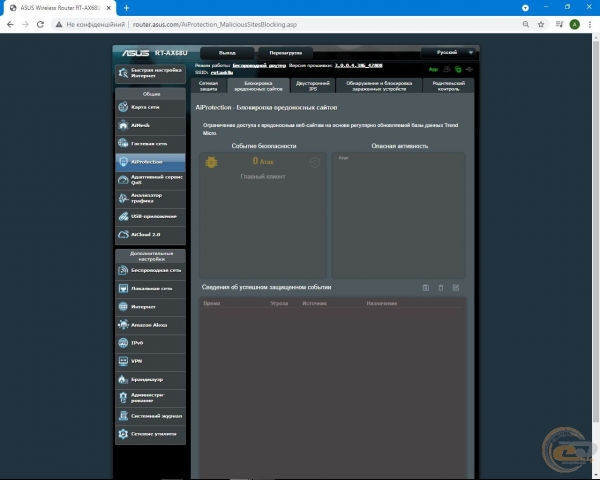This screenshot has height=480, width=600.
Task: Click the address bar URL field
Action: (x=215, y=24)
